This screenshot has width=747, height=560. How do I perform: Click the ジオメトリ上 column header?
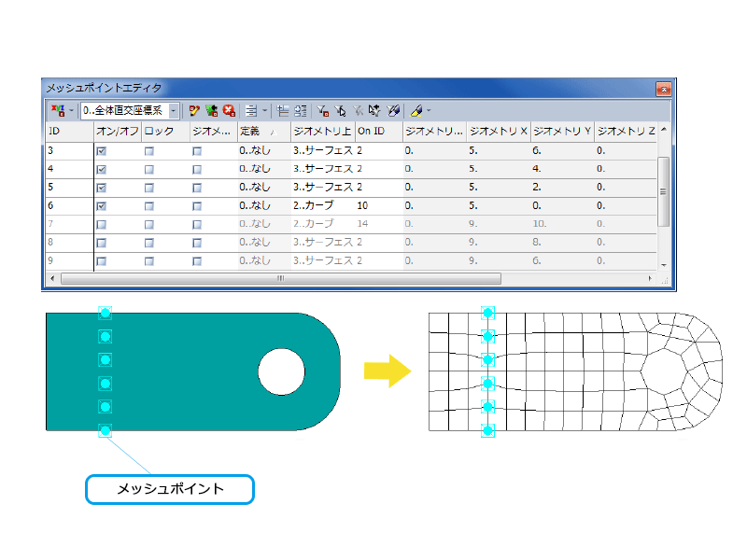[x=322, y=132]
